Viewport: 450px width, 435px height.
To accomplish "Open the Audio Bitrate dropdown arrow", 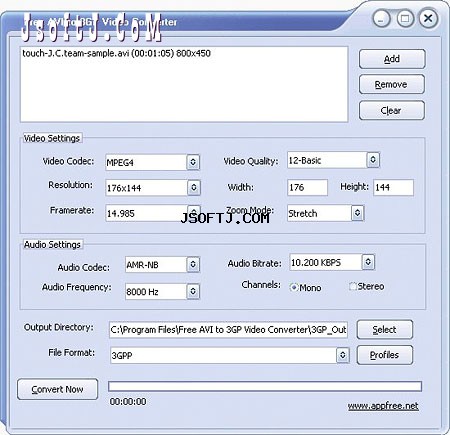I will (x=368, y=262).
